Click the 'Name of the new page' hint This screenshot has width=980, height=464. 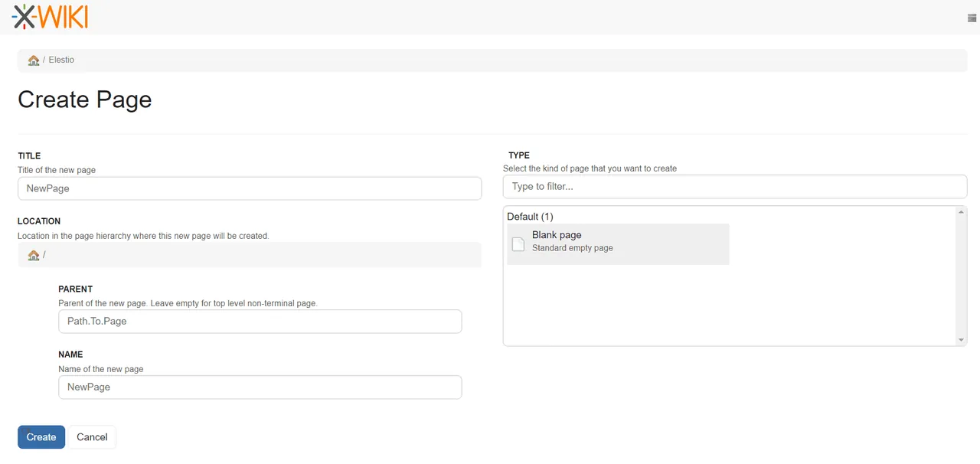[101, 369]
